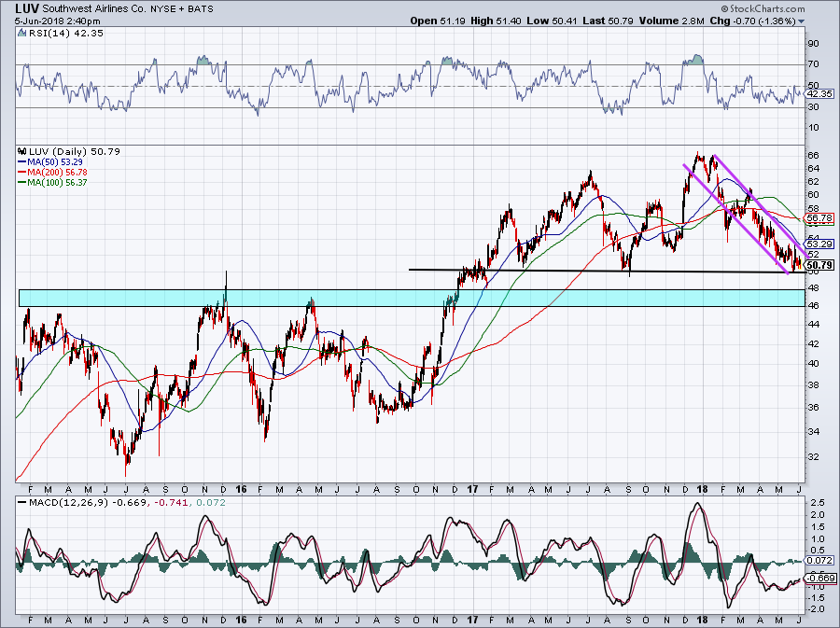Click the RSI(14) 42.35 panel label
This screenshot has width=840, height=628.
tap(65, 34)
